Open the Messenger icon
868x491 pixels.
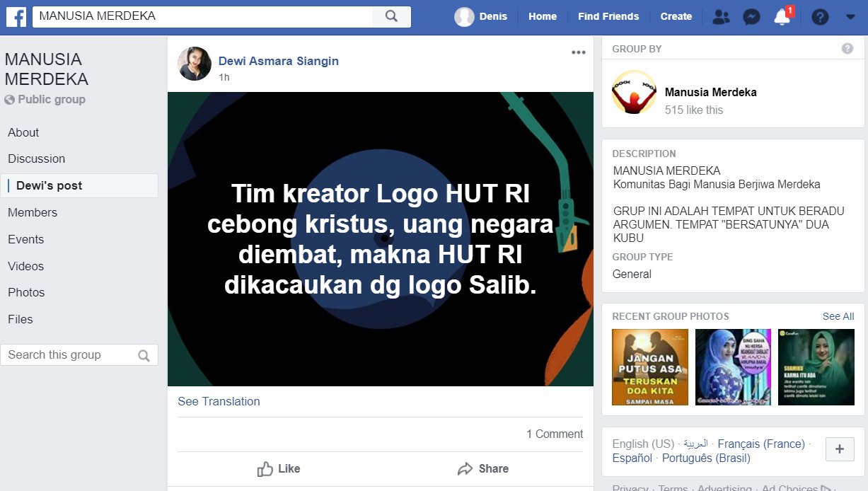[752, 17]
